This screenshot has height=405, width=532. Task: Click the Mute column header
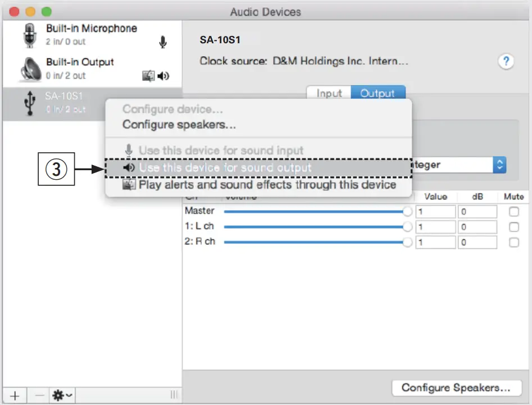pos(513,197)
